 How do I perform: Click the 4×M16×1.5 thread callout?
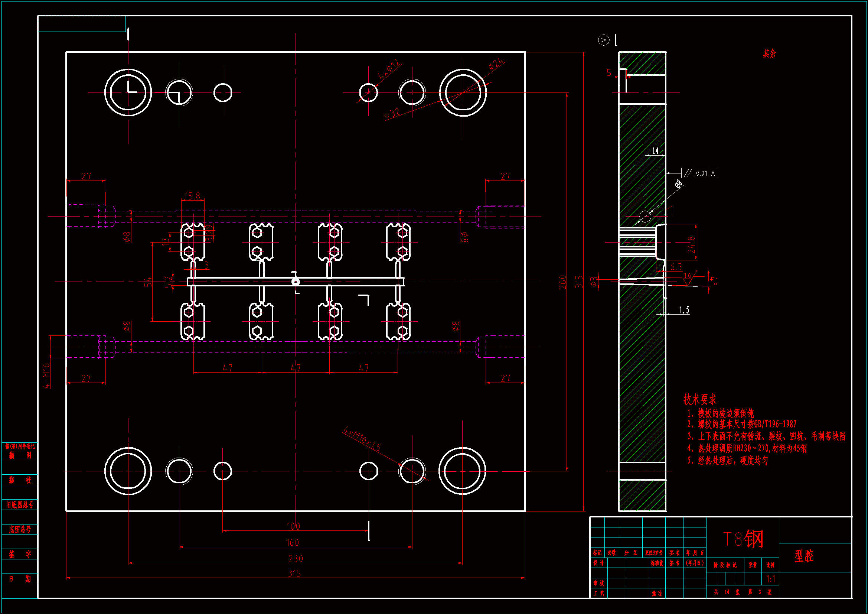[x=362, y=439]
